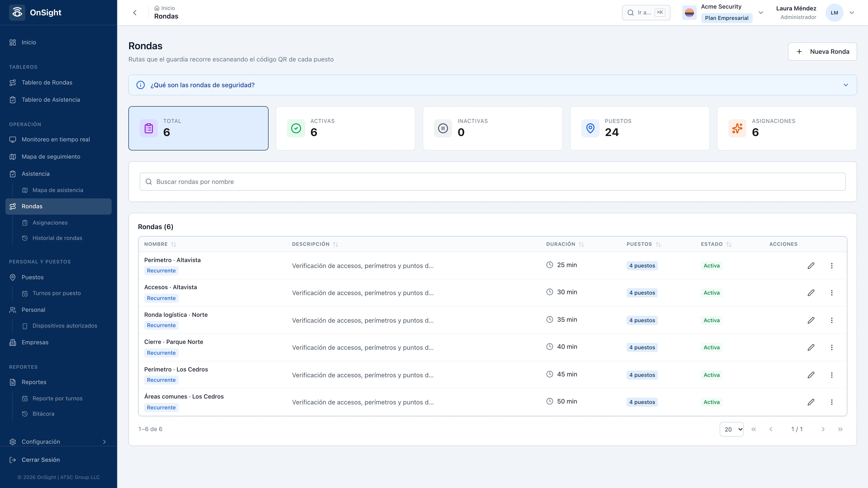Filter by the Activas stat card
Screen dimensions: 868x488
(x=345, y=128)
